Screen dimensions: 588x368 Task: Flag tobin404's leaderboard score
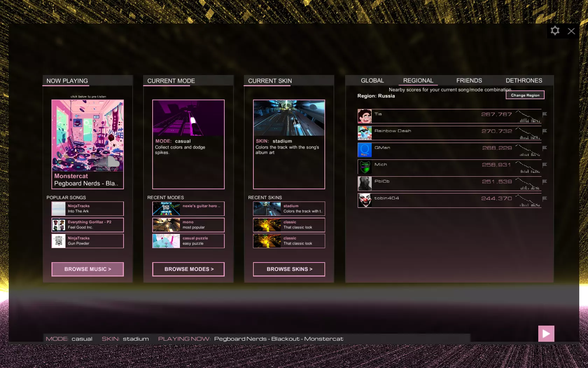point(545,198)
